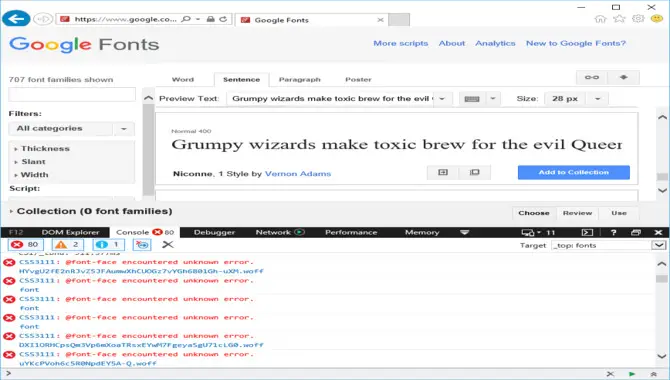This screenshot has height=380, width=670.
Task: Open pop-out icon for Niconne font
Action: [474, 172]
